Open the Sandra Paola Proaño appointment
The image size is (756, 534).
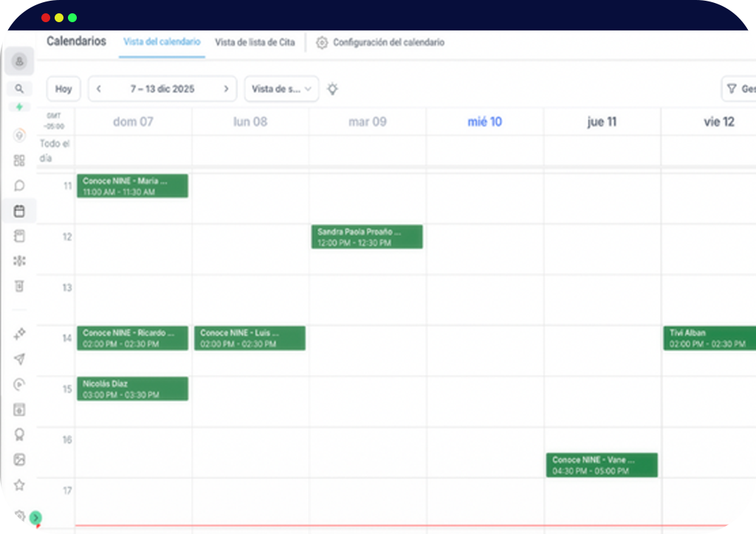[x=367, y=237]
